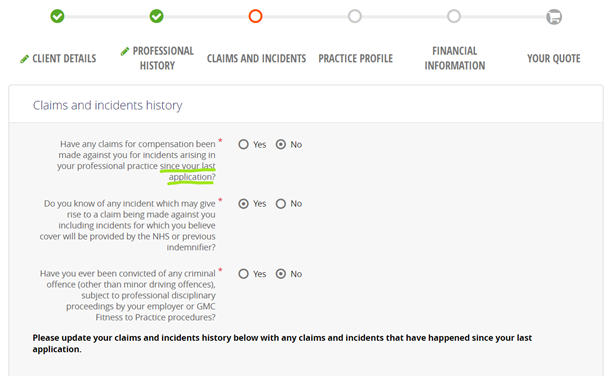Go to the Practice Profile step
Viewport: 612px width, 376px height.
[x=356, y=59]
